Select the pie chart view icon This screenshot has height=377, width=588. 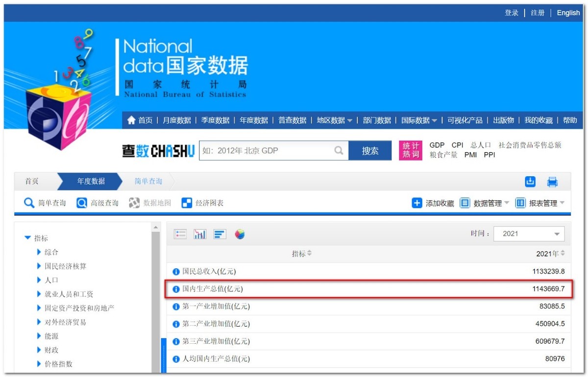click(240, 234)
